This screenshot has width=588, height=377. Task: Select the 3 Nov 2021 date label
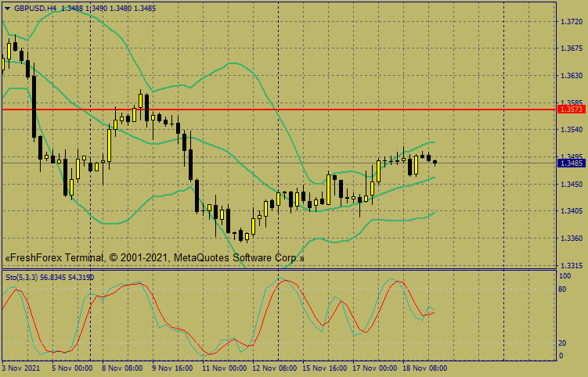[x=21, y=367]
